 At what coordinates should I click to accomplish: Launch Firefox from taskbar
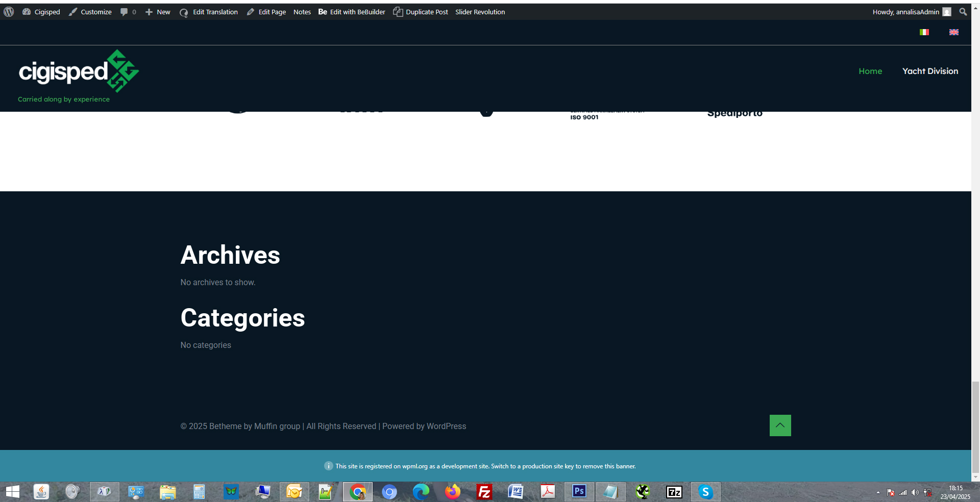click(x=453, y=492)
